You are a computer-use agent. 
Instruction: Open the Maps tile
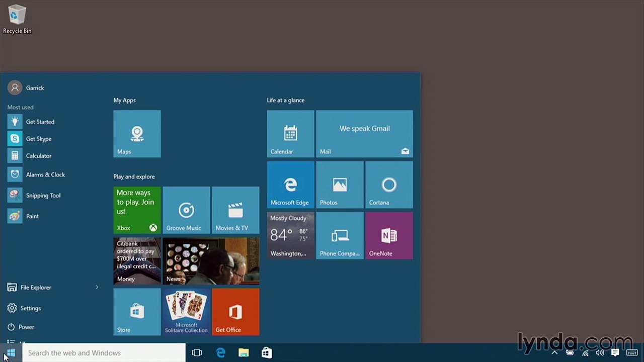point(137,134)
